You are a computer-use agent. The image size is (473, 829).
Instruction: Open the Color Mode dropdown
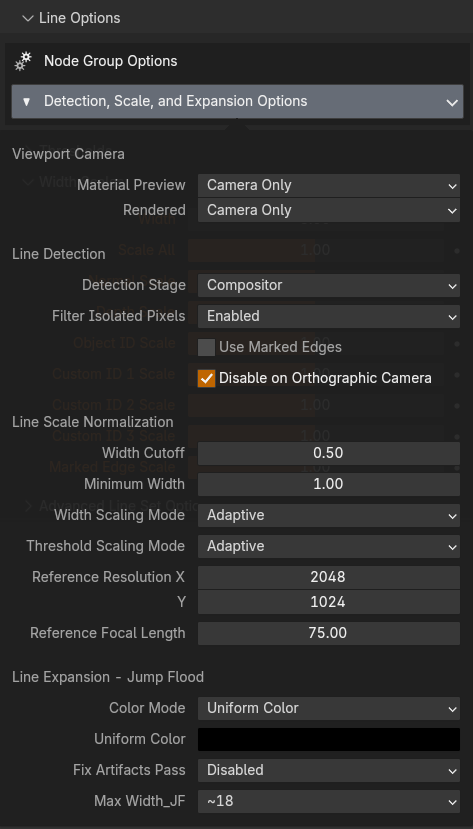pos(329,708)
